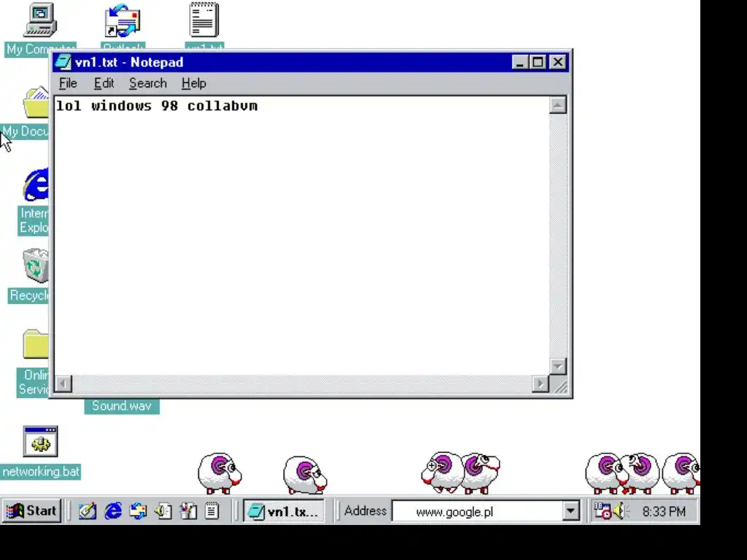Select the vn1.txt file icon on the desktop
747x560 pixels.
click(204, 20)
